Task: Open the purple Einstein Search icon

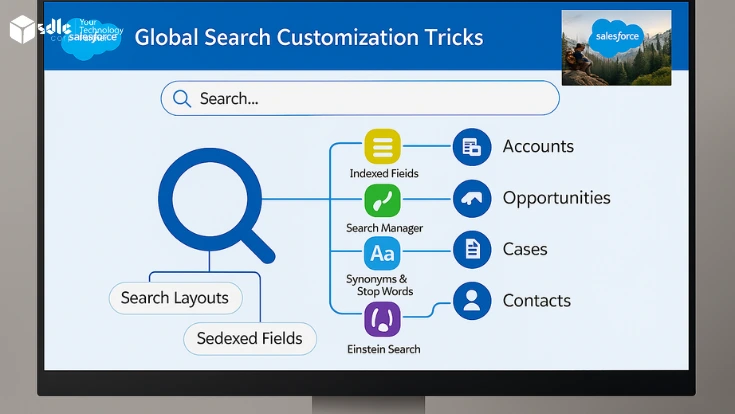Action: (382, 319)
